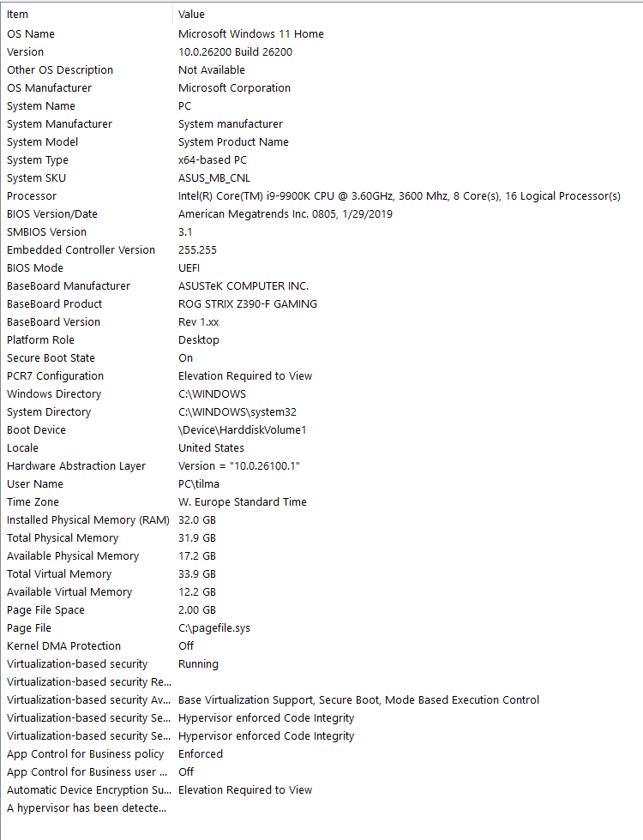Click the Value column header
The width and height of the screenshot is (643, 840).
[x=191, y=15]
